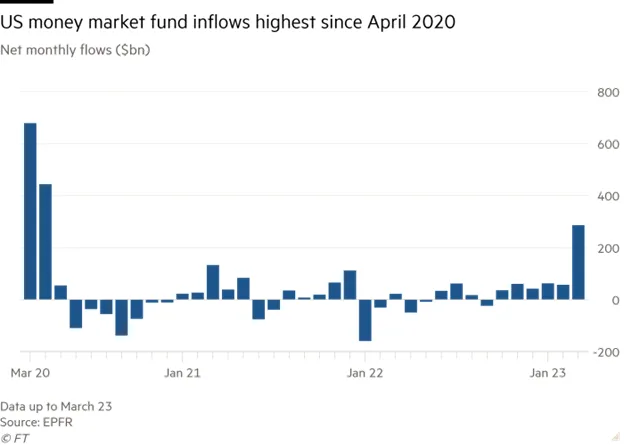The image size is (624, 445).
Task: Click the "© FT" copyright mark
Action: pos(15,437)
